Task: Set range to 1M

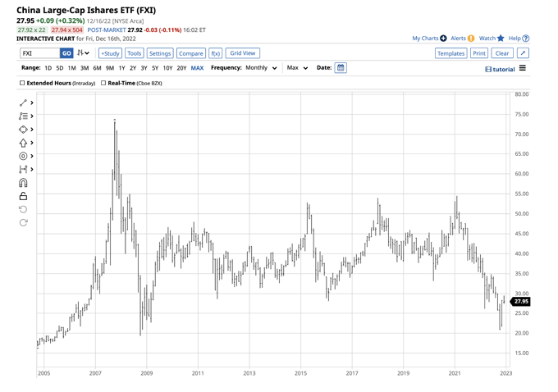Action: (72, 68)
